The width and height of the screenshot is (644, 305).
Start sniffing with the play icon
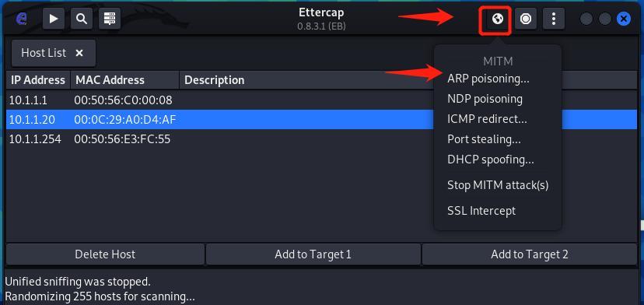point(54,19)
